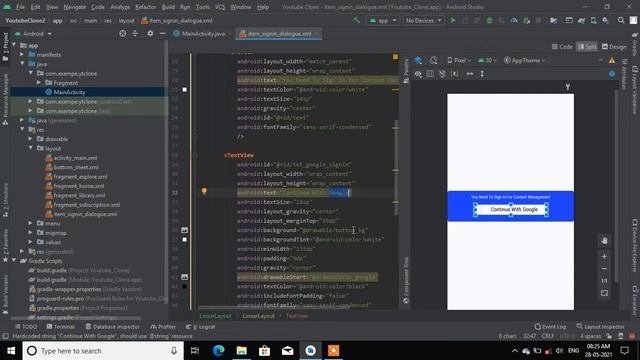Image resolution: width=640 pixels, height=360 pixels.
Task: Open the Layout Inspector
Action: (601, 327)
